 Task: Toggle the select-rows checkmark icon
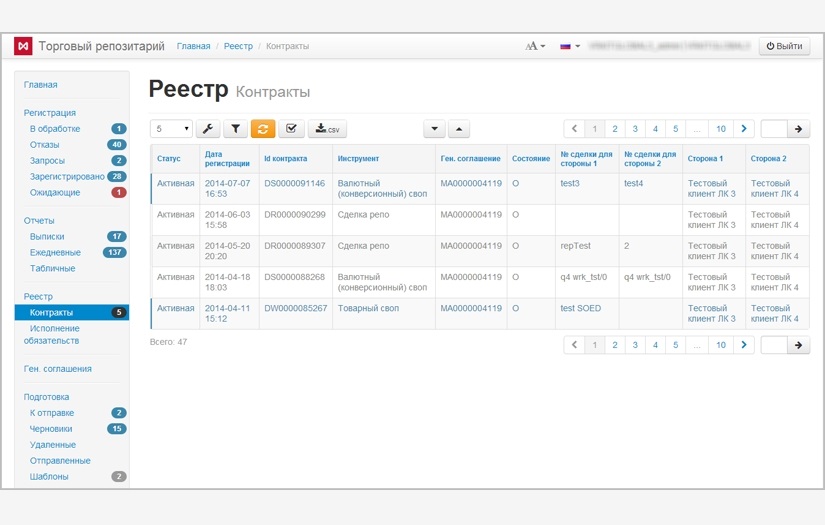291,129
